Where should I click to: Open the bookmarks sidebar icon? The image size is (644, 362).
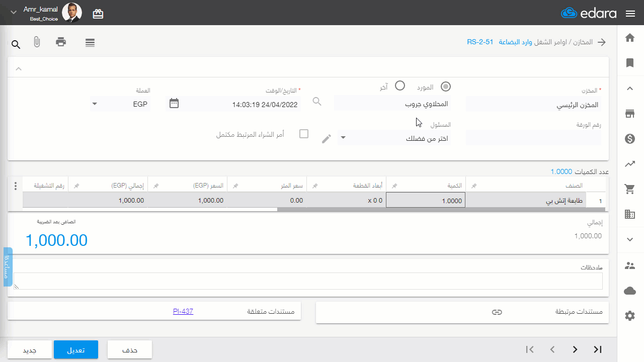(630, 63)
